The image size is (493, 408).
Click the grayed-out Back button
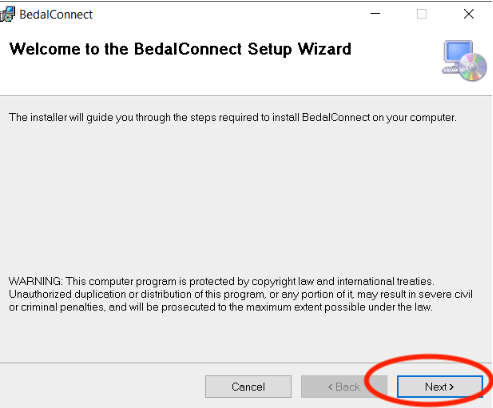[344, 387]
